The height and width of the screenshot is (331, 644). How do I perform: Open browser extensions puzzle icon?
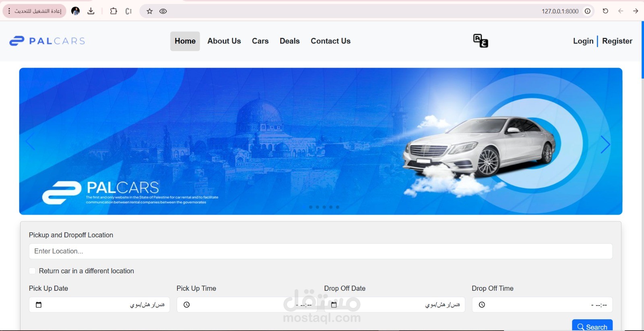[x=114, y=11]
